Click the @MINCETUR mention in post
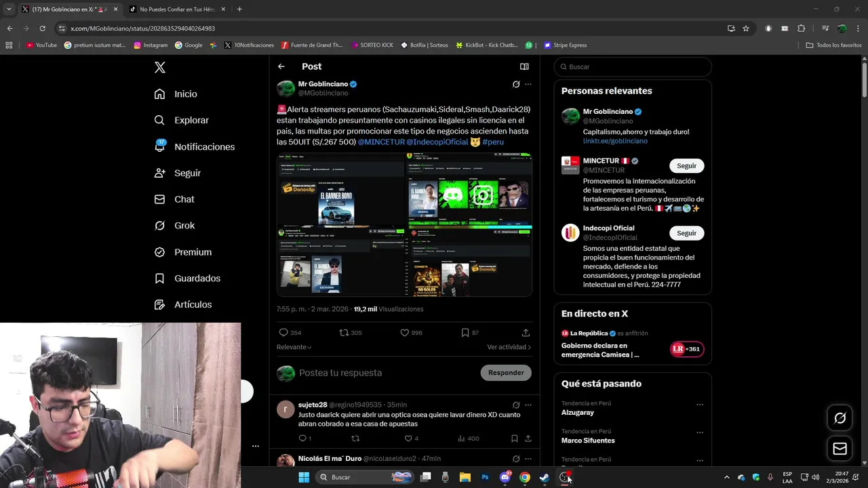868x488 pixels. [380, 142]
